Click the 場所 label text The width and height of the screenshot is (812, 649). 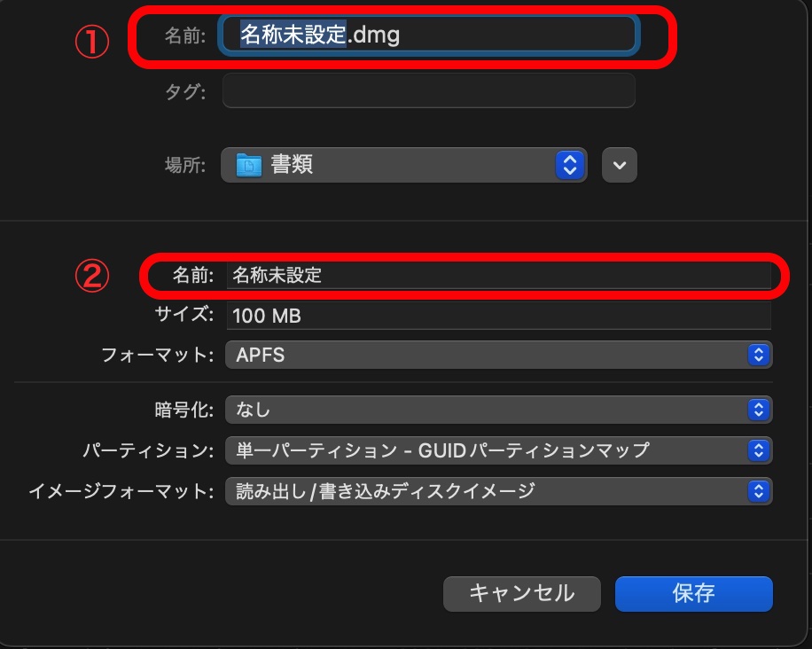(185, 166)
